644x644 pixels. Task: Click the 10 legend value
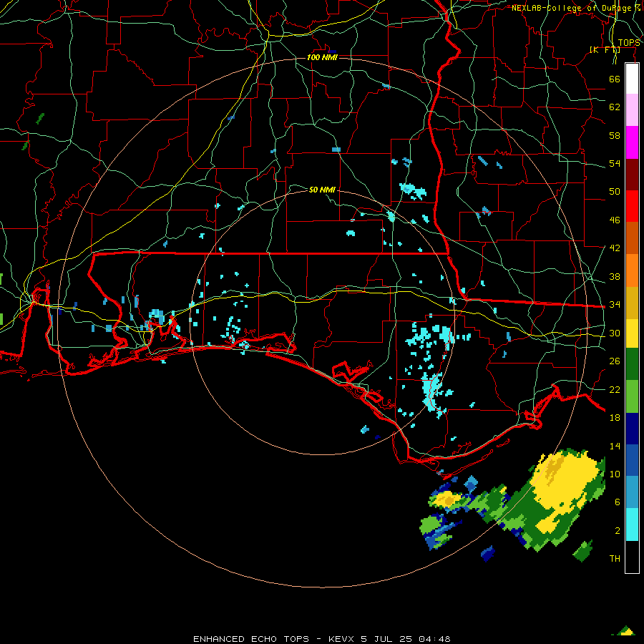click(615, 474)
